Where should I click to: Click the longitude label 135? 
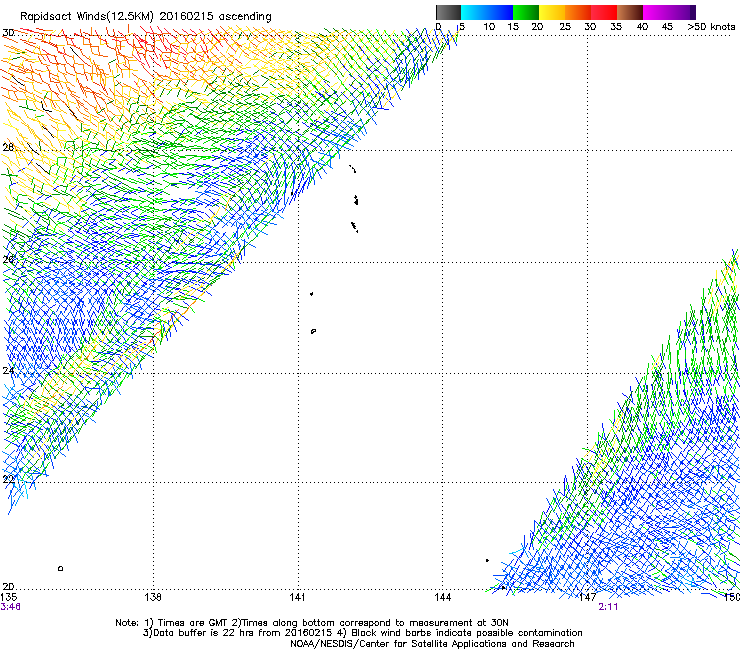coord(9,597)
